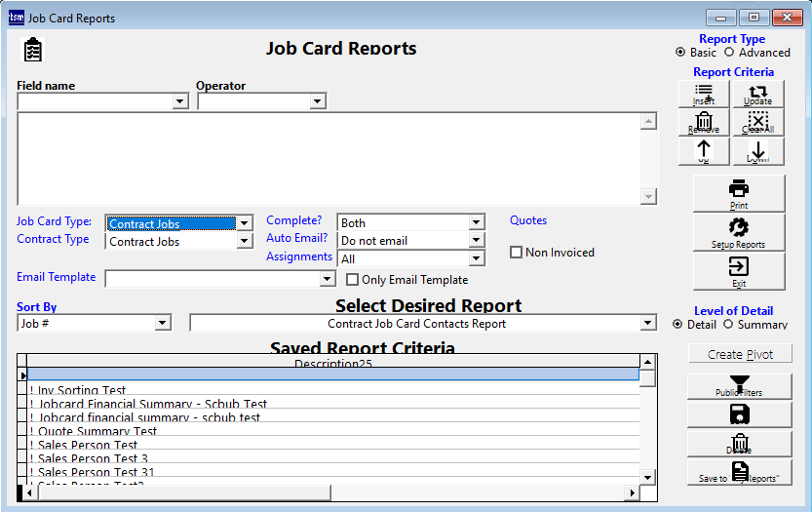Click the Public Filters funnel button

coord(738,386)
